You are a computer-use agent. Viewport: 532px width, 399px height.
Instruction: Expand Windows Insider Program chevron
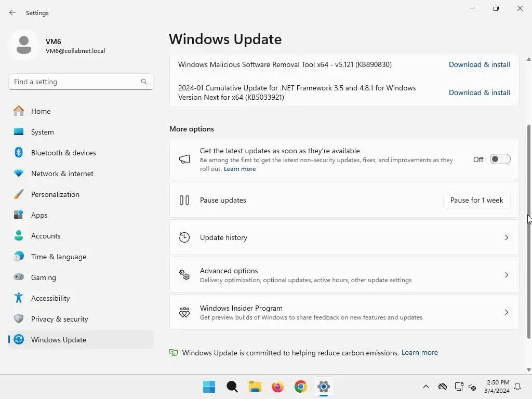tap(506, 312)
